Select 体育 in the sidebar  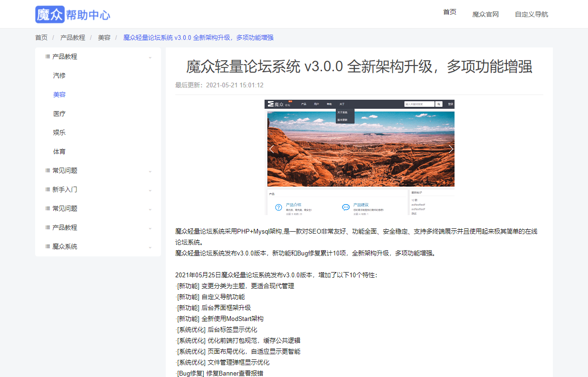(59, 151)
